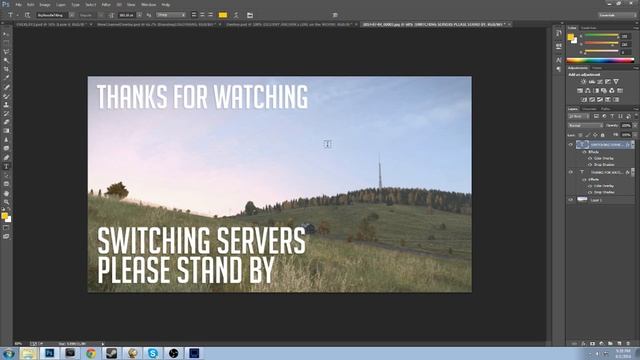Open the font family dropdown
This screenshot has width=640, height=360.
72,15
